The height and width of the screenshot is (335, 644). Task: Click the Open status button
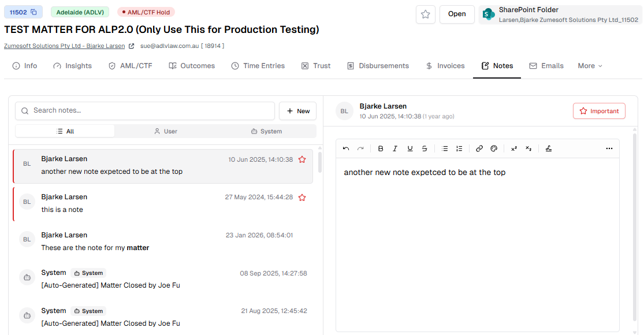[457, 14]
